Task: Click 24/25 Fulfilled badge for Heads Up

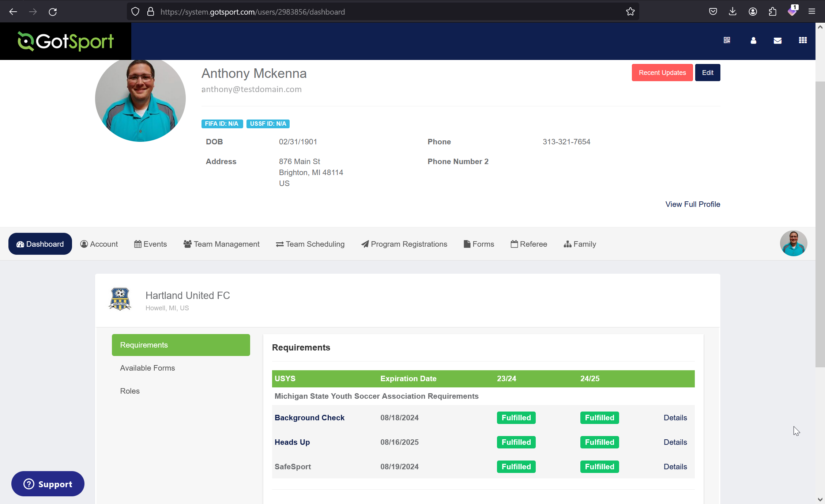Action: tap(600, 442)
